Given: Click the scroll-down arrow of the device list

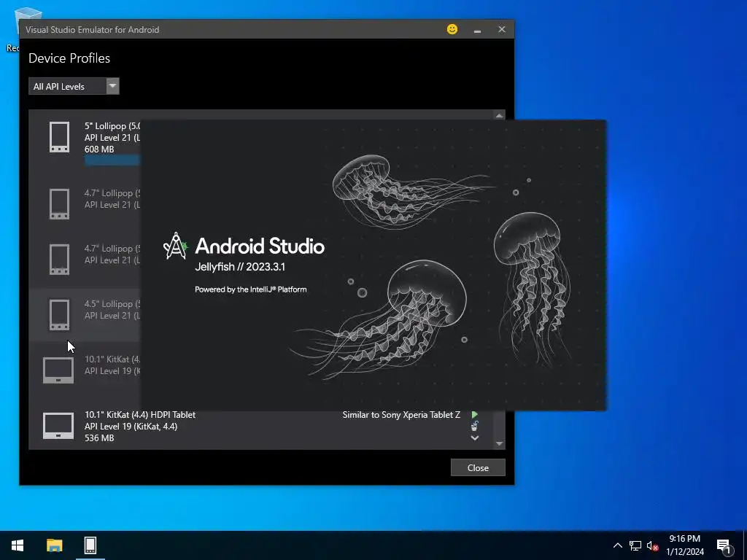Looking at the screenshot, I should pyautogui.click(x=499, y=444).
